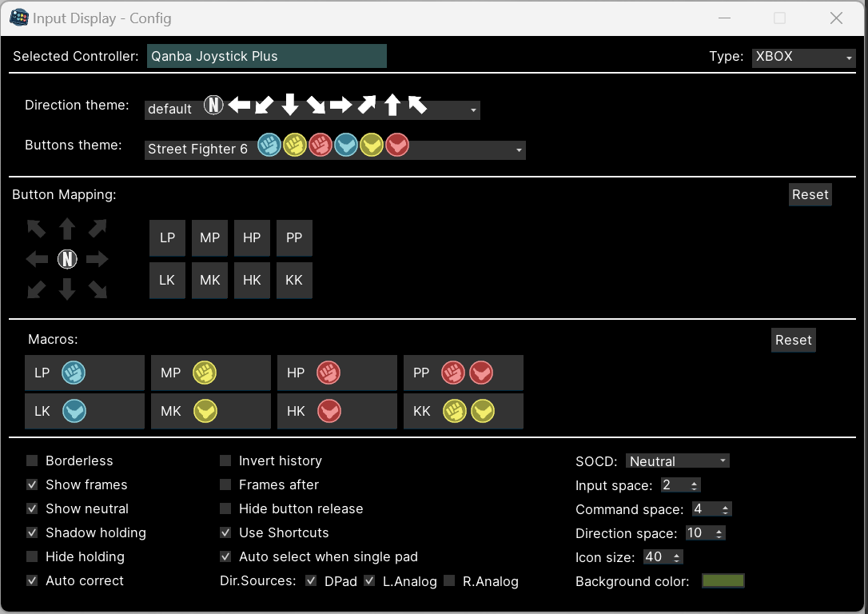Click the left arrow in Button Mapping

[37, 258]
